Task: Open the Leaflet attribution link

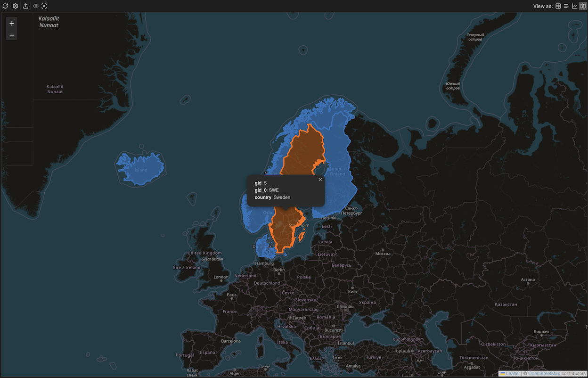Action: [x=510, y=373]
